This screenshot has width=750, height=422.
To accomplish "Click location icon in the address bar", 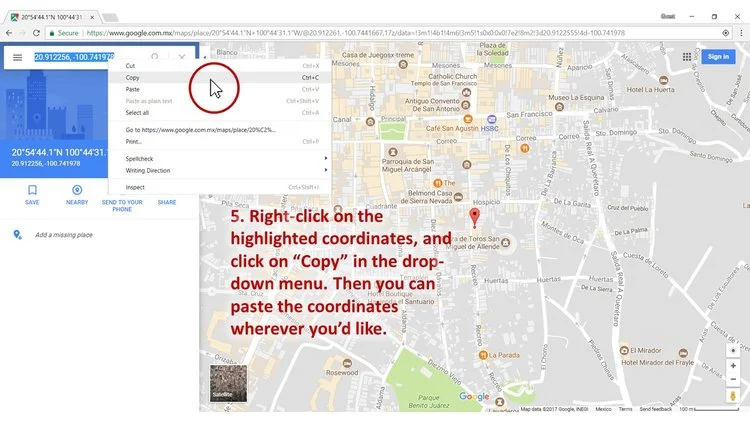I will click(x=726, y=33).
